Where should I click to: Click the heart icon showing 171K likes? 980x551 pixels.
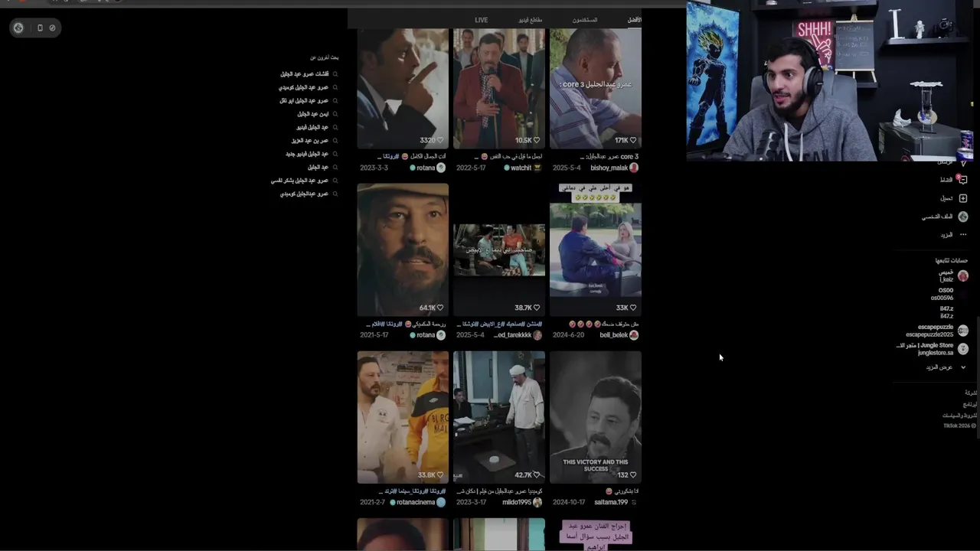(633, 140)
